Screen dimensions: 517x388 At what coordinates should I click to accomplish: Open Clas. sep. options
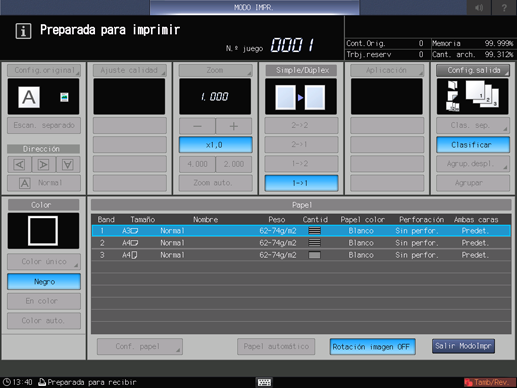pyautogui.click(x=473, y=126)
